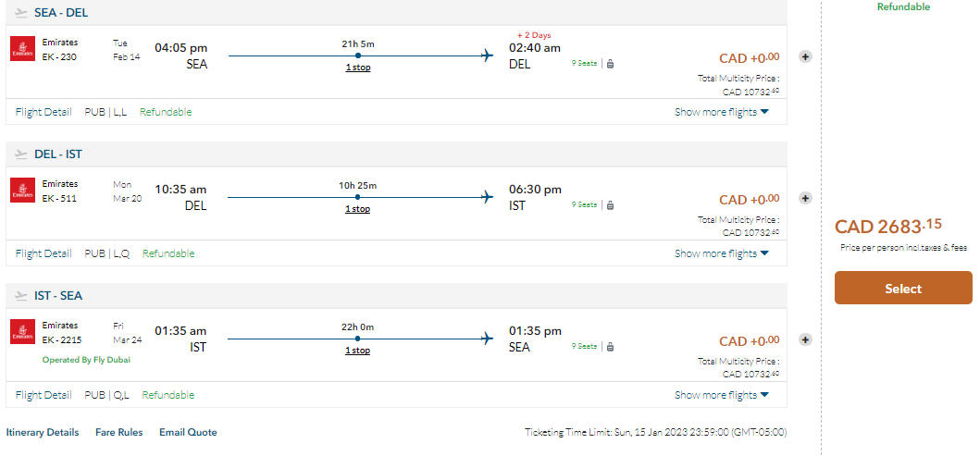Expand Show more flights for DEL - IST
This screenshot has height=456, width=980.
click(722, 253)
